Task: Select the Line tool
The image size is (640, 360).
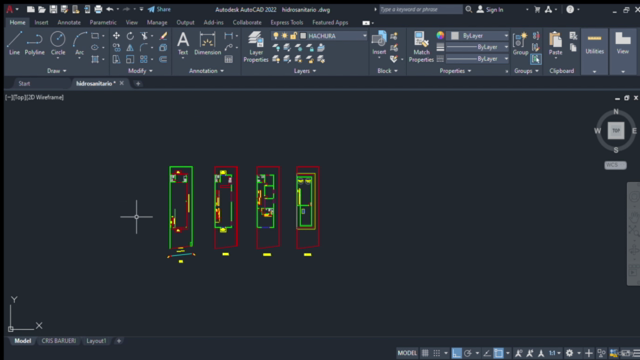Action: point(14,43)
